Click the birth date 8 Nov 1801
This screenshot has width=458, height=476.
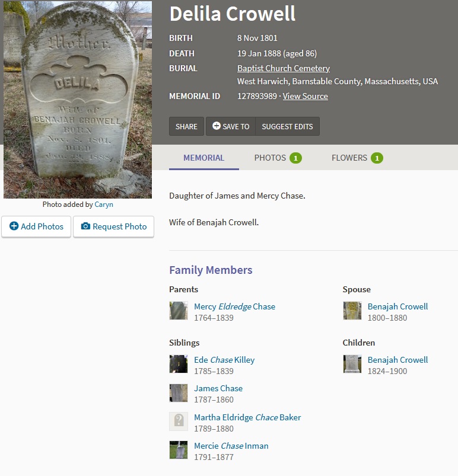(257, 38)
